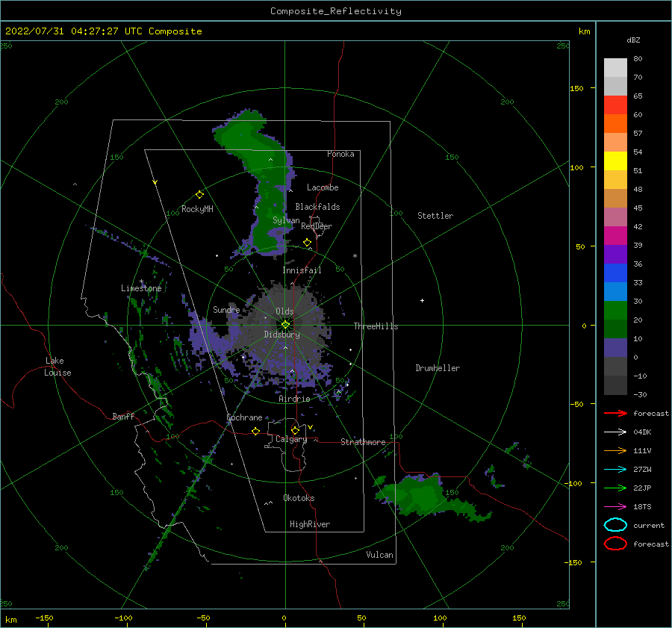Viewport: 672px width, 628px height.
Task: Click the dBZ legend heading
Action: [633, 40]
